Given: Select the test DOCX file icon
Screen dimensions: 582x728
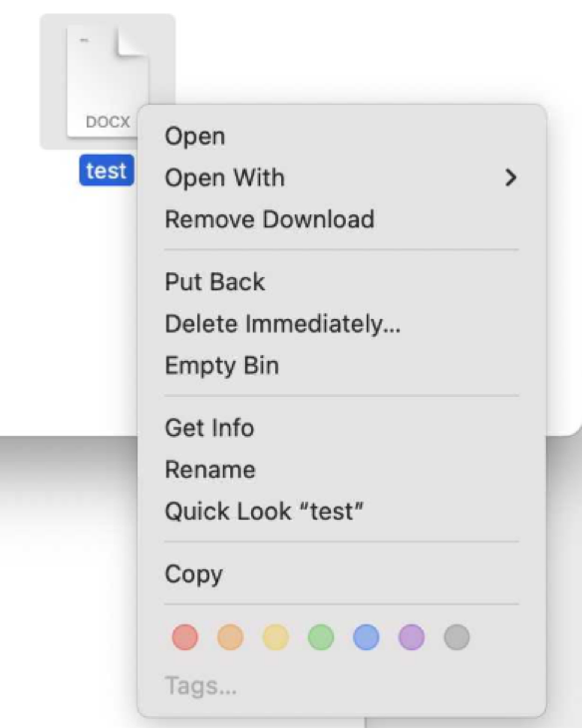Looking at the screenshot, I should [x=108, y=82].
